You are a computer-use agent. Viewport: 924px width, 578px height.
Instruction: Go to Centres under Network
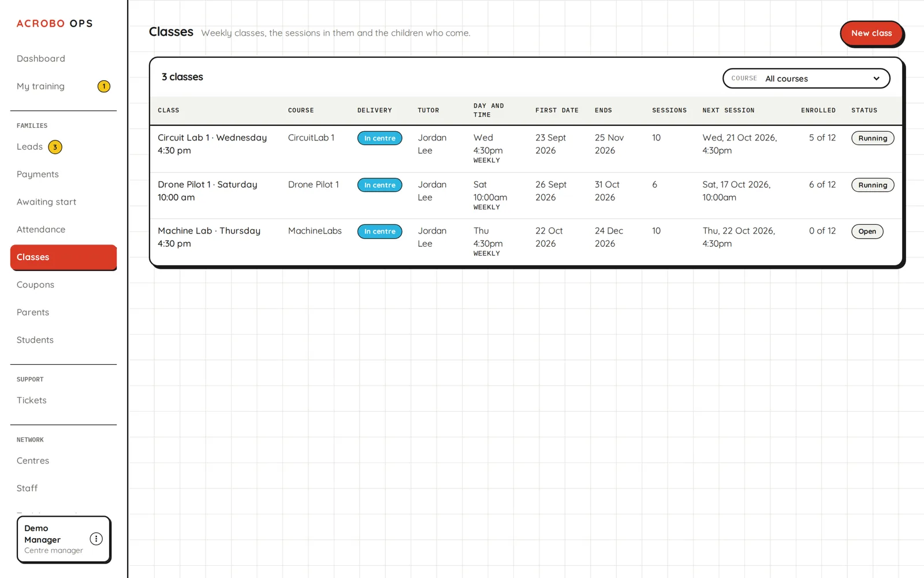[x=33, y=461]
